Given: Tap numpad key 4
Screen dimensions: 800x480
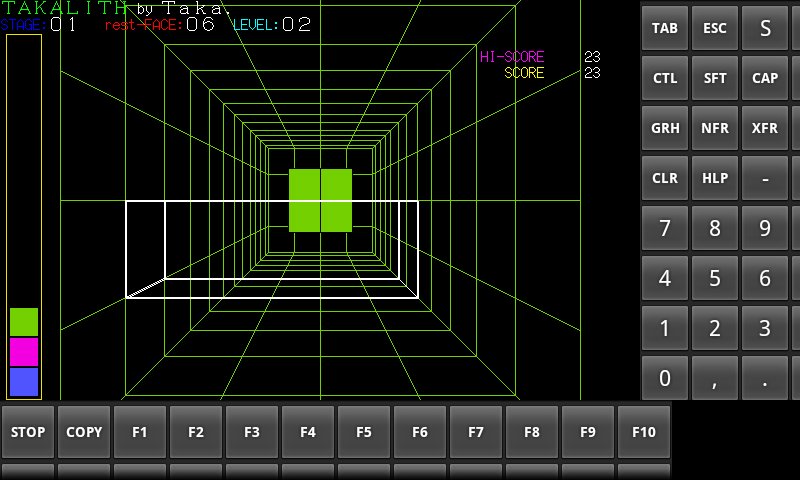Looking at the screenshot, I should [664, 277].
